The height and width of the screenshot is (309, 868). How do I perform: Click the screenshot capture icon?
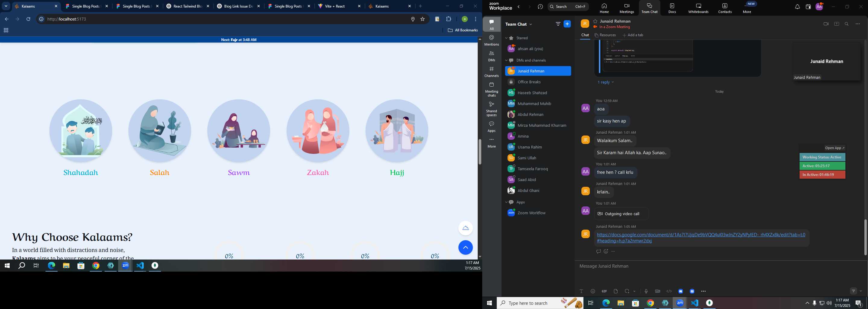tap(627, 291)
